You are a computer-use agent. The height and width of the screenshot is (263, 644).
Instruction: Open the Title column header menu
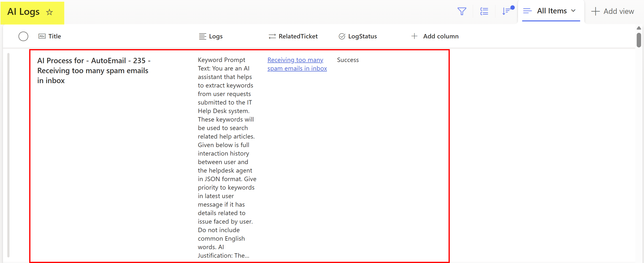tap(55, 36)
